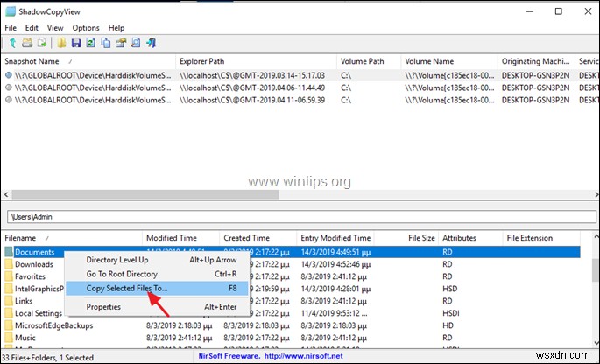Click the Copy Selected Files To toolbar icon

(42, 43)
